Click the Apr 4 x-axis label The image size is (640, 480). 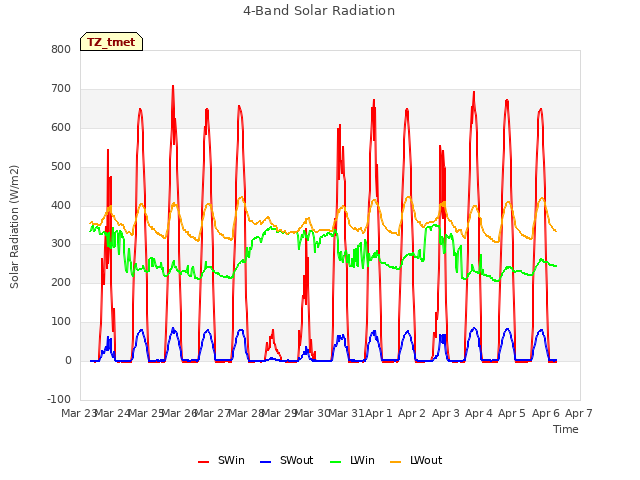click(x=479, y=413)
